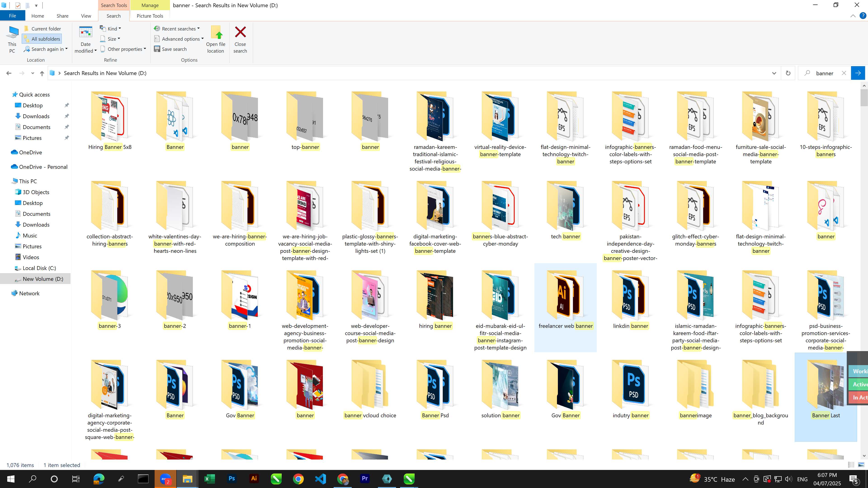The image size is (868, 488).
Task: Select the Search ribbon tab
Action: 113,16
